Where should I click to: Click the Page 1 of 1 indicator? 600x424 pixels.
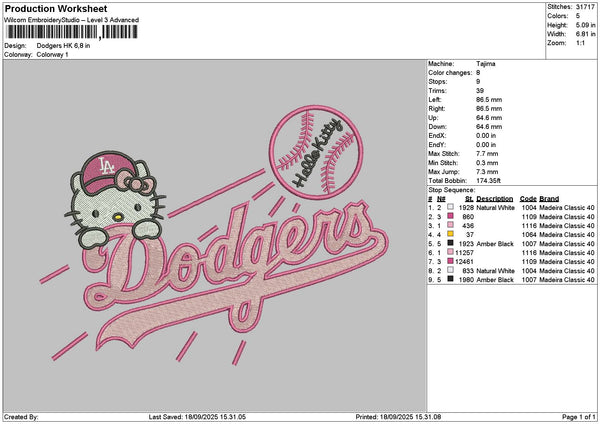pos(579,417)
